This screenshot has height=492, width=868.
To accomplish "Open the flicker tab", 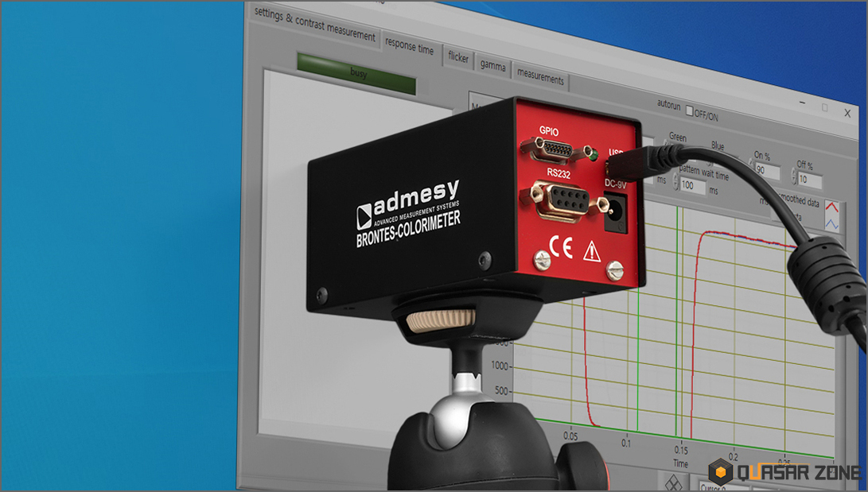I will [458, 58].
